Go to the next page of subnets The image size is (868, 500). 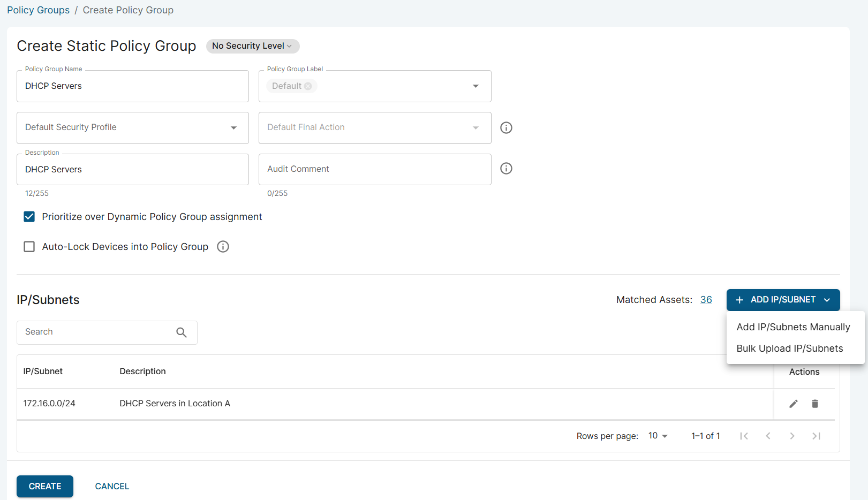tap(791, 436)
